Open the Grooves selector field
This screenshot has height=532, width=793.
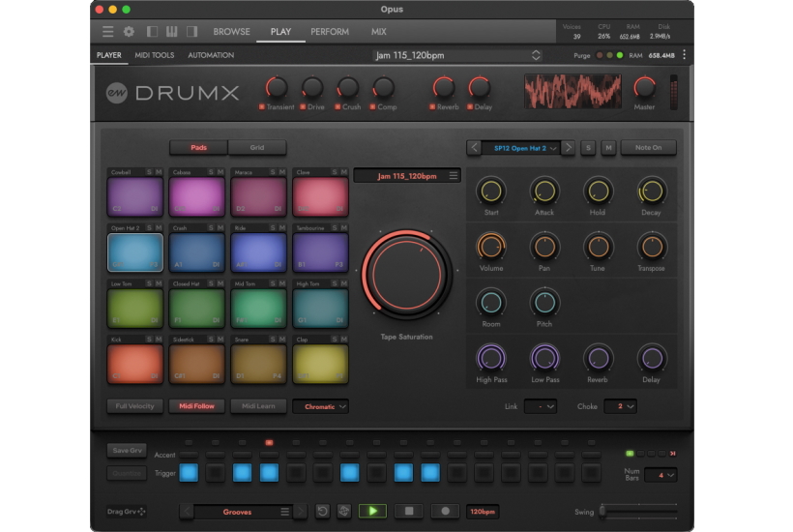click(242, 512)
